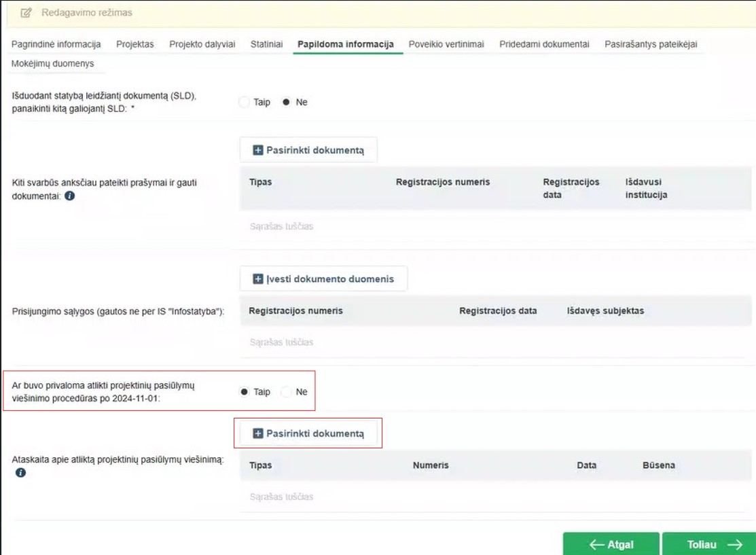This screenshot has height=555, width=756.
Task: Click the Redagavimo režimas label
Action: [x=87, y=12]
